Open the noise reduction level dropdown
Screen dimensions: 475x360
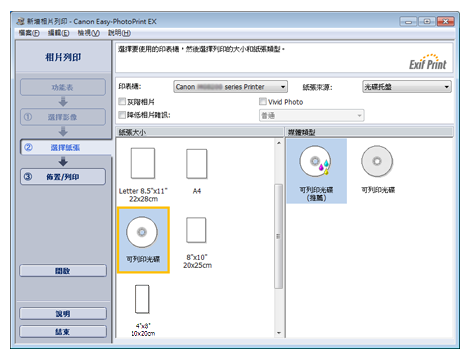coord(311,115)
